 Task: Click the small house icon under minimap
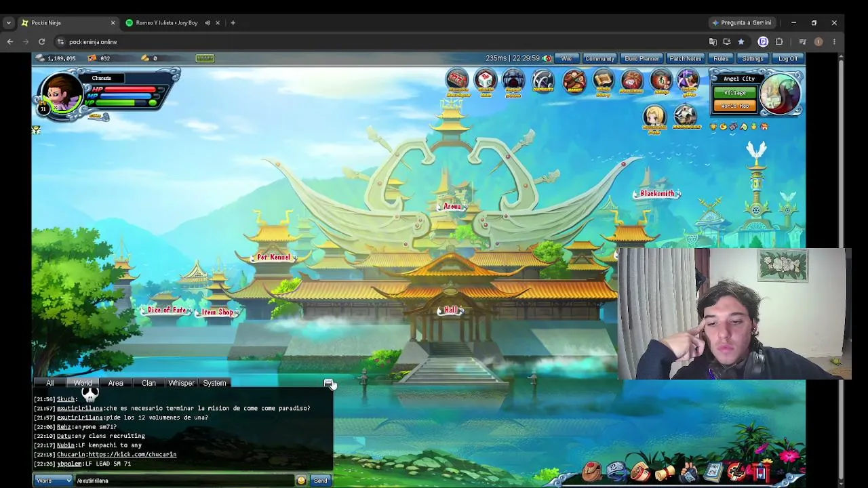[x=764, y=127]
